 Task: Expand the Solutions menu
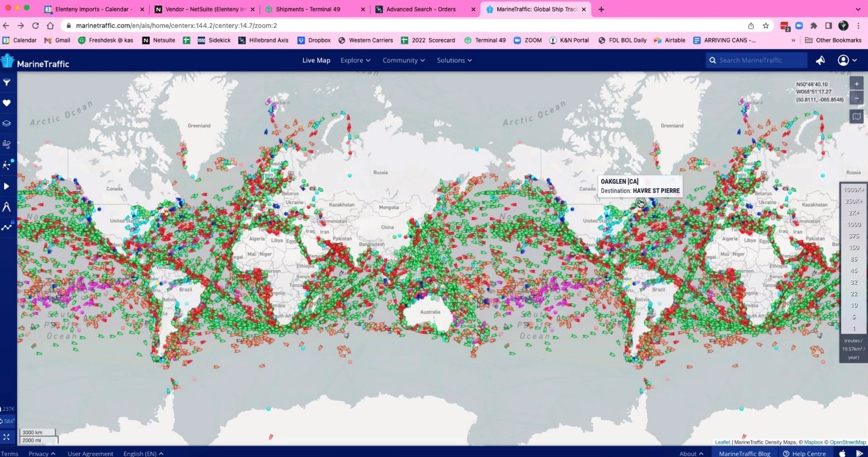[x=454, y=60]
